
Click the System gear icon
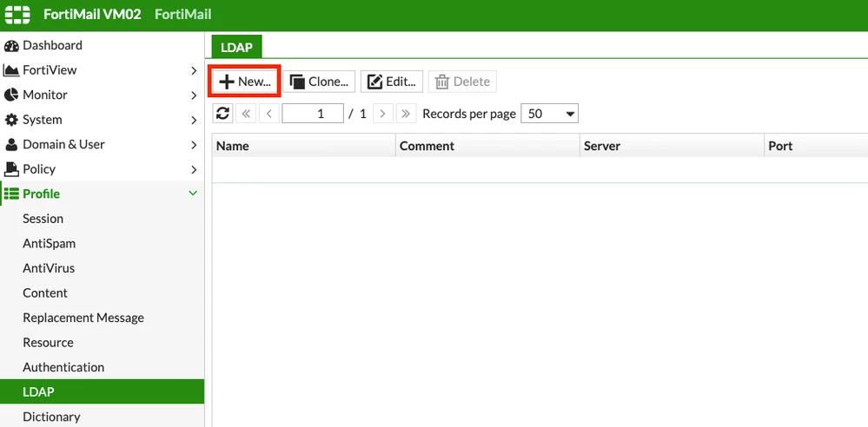(11, 120)
